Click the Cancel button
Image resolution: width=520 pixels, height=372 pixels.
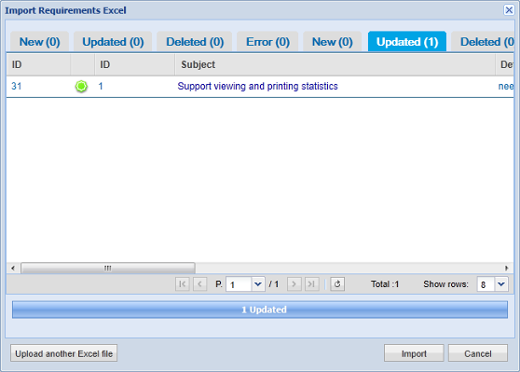tap(478, 353)
